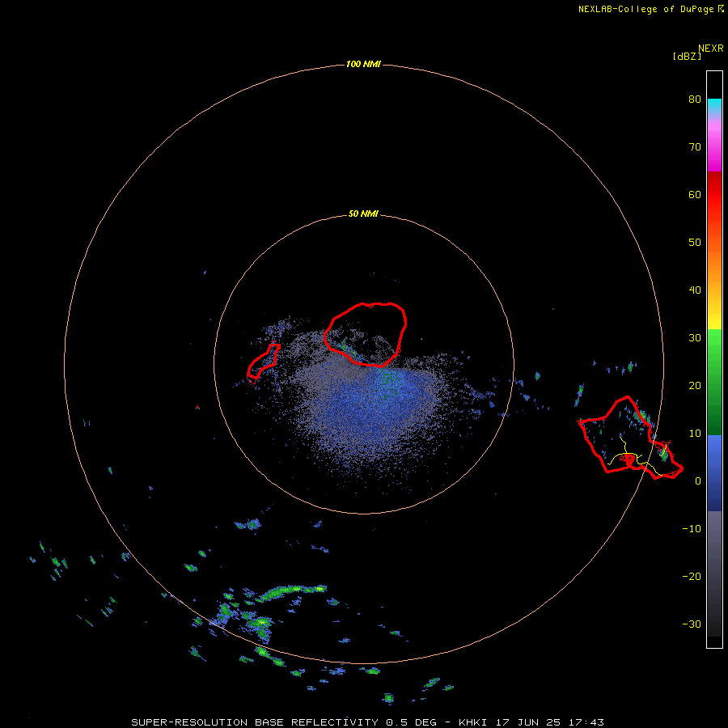
Task: Click the 17 JUN 25 17:43 timestamp
Action: pos(550,722)
